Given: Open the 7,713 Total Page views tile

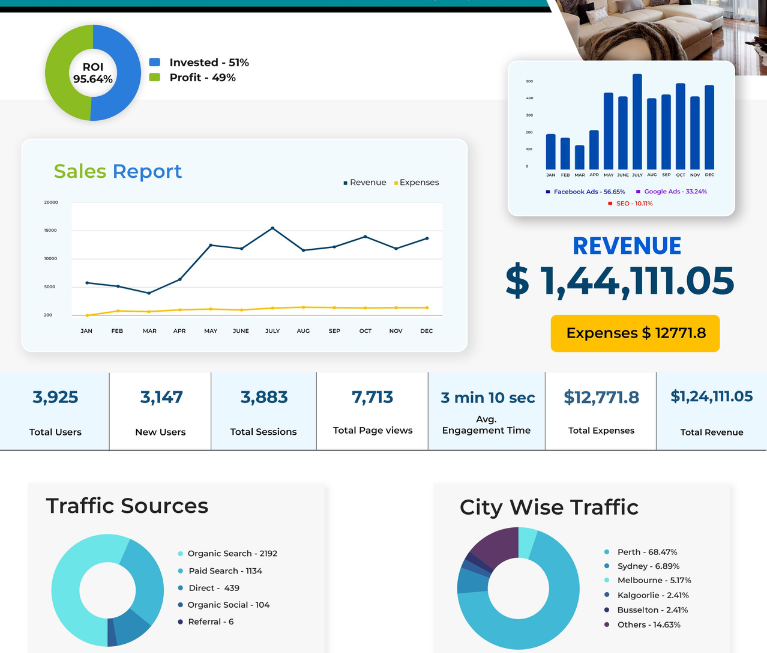Looking at the screenshot, I should tap(372, 411).
